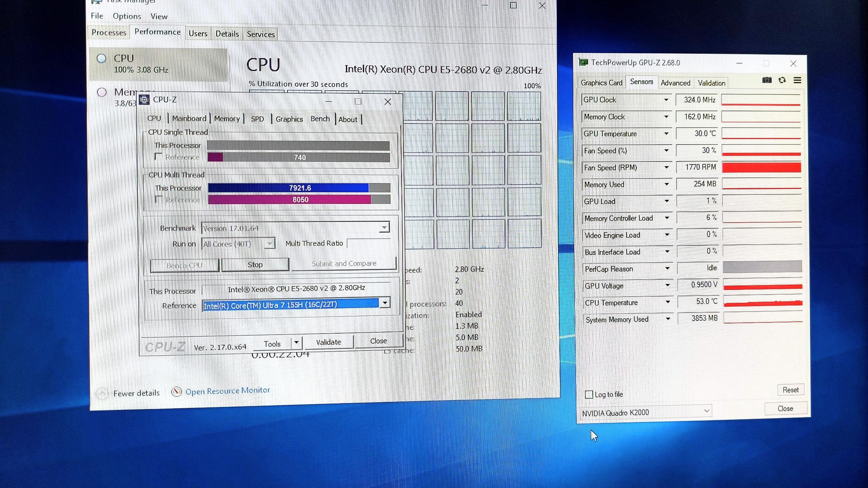Enable the Log to file checkbox
Image resolution: width=868 pixels, height=488 pixels.
pos(589,394)
